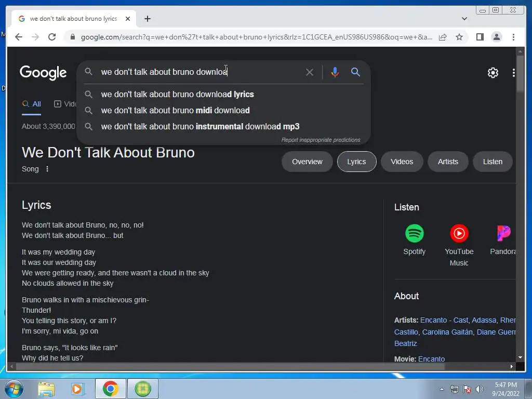
Task: Open Windows Explorer from the taskbar
Action: [x=46, y=389]
